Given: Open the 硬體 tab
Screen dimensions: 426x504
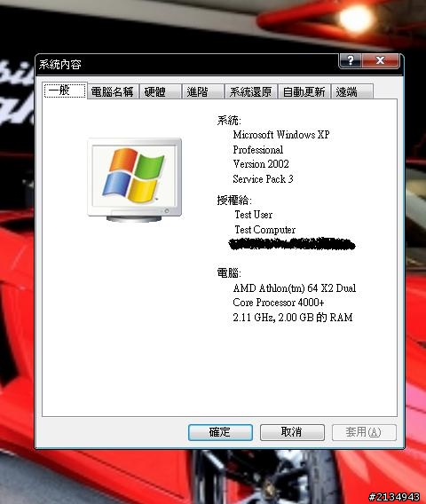Looking at the screenshot, I should (x=161, y=92).
